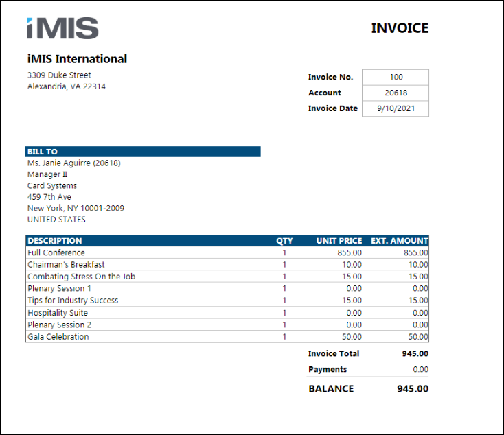Click the EXT. AMOUNT column header
Viewport: 504px width, 435px height.
(x=400, y=241)
